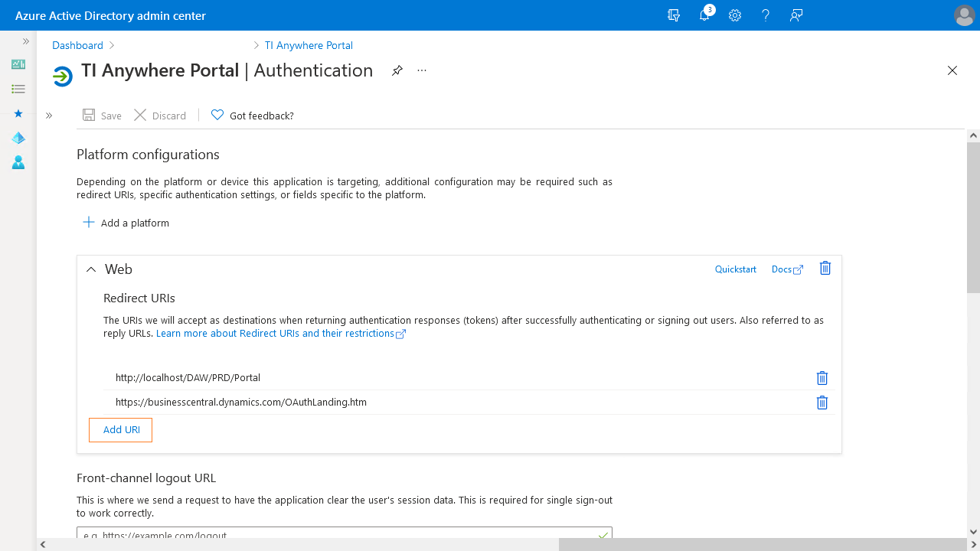Open the All services list icon in the sidebar

click(x=18, y=89)
